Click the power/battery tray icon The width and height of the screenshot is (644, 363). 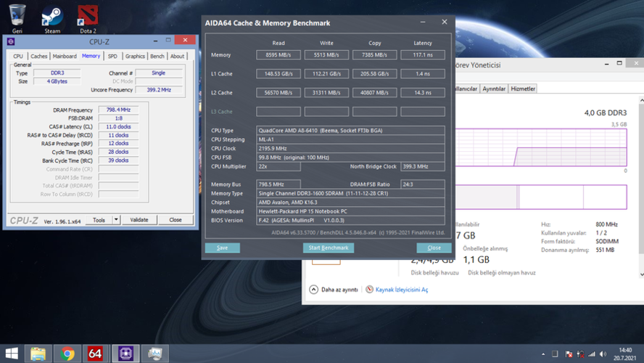click(x=580, y=354)
